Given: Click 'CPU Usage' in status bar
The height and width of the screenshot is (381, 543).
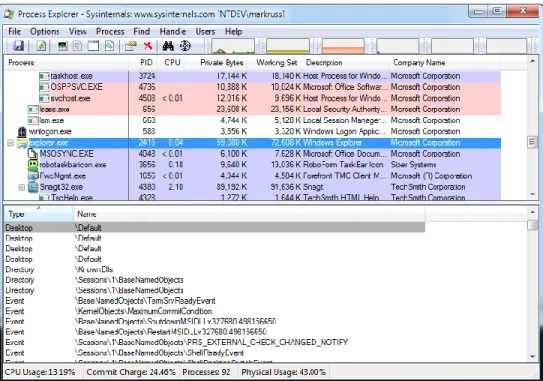Looking at the screenshot, I should tap(40, 372).
